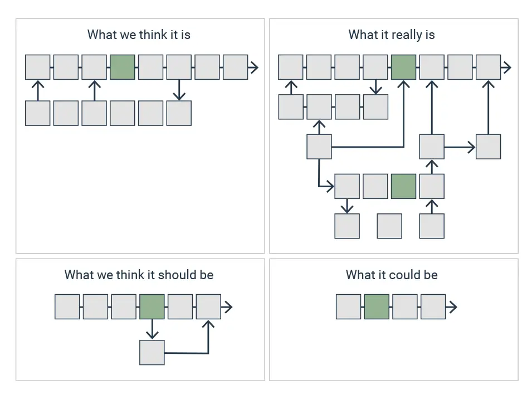The height and width of the screenshot is (399, 532).
Task: Select the "What it could be" heading
Action: click(x=391, y=275)
